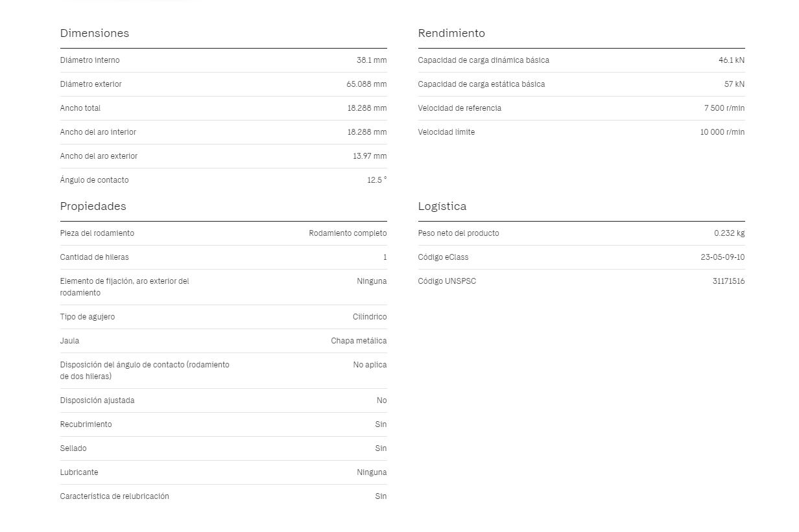Screen dimensions: 799x532
Task: Click the 7 500 r/min reference speed value
Action: 724,108
